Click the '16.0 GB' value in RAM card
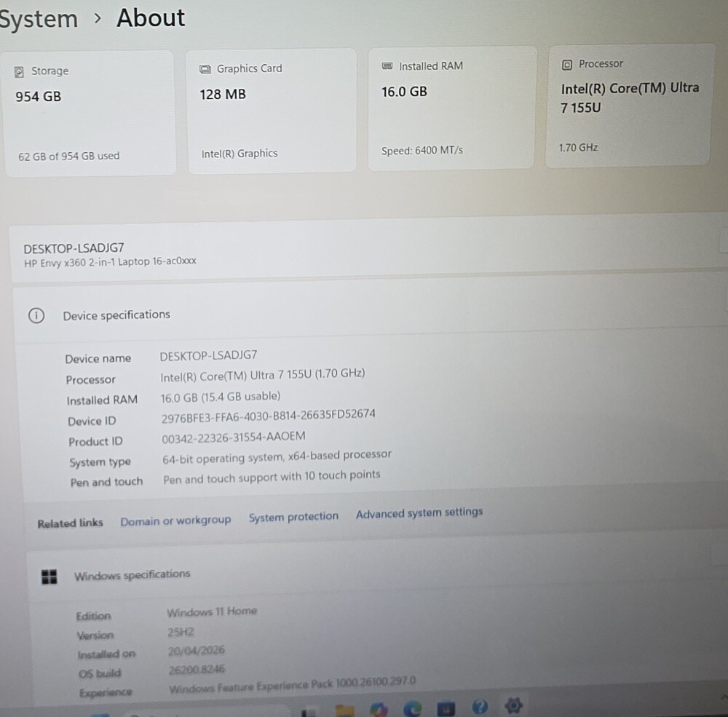This screenshot has width=728, height=717. coord(404,92)
